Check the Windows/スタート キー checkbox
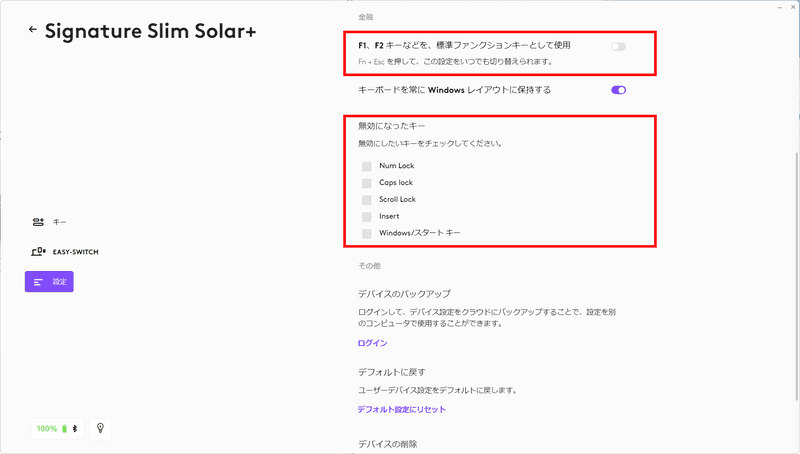 point(367,233)
